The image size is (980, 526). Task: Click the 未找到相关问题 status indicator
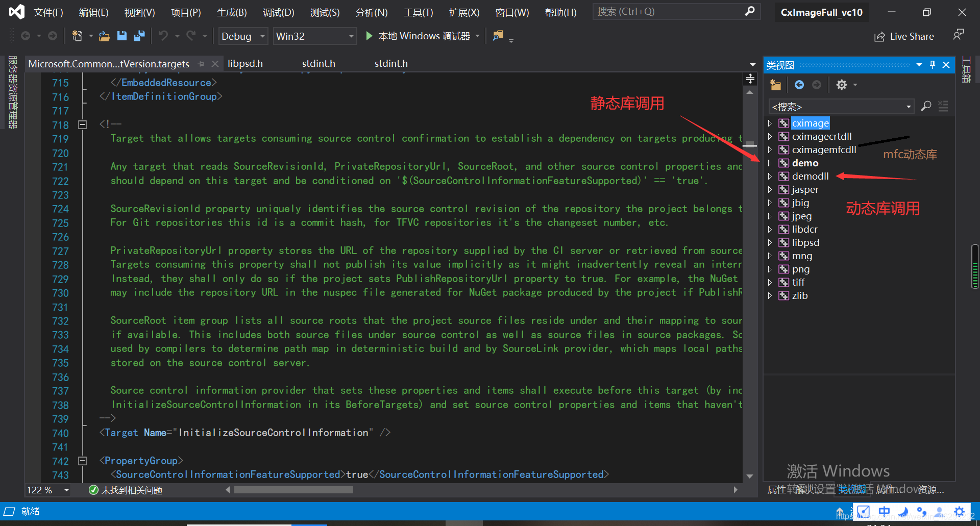pyautogui.click(x=126, y=490)
